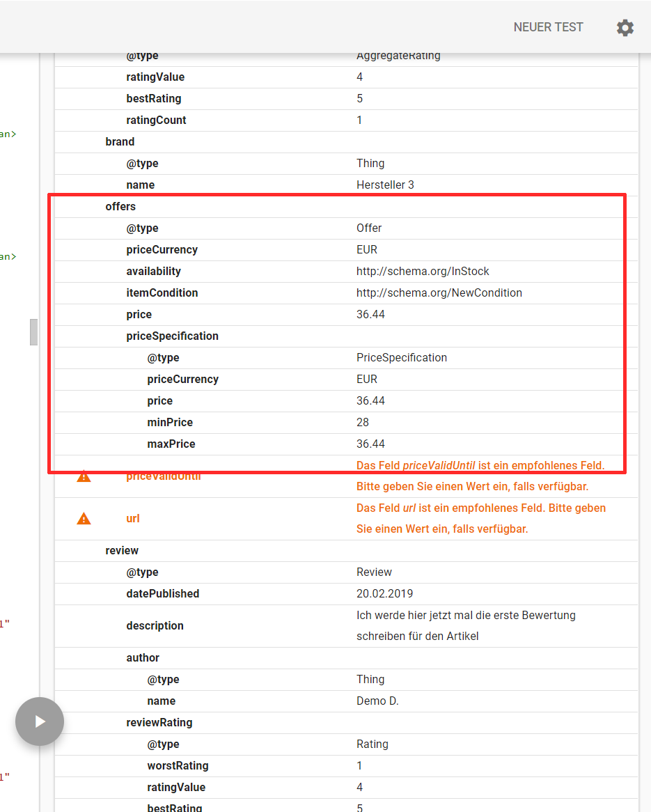Open the settings gear menu
The width and height of the screenshot is (651, 812).
625,28
